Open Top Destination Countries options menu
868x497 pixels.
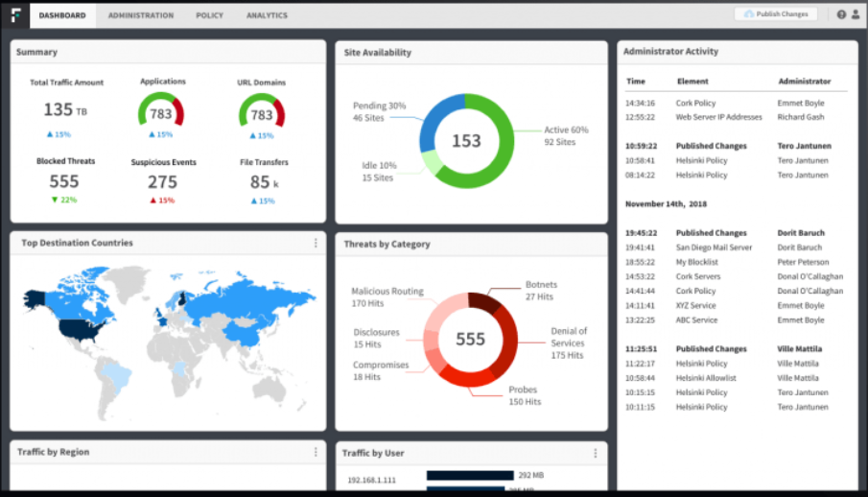(316, 243)
